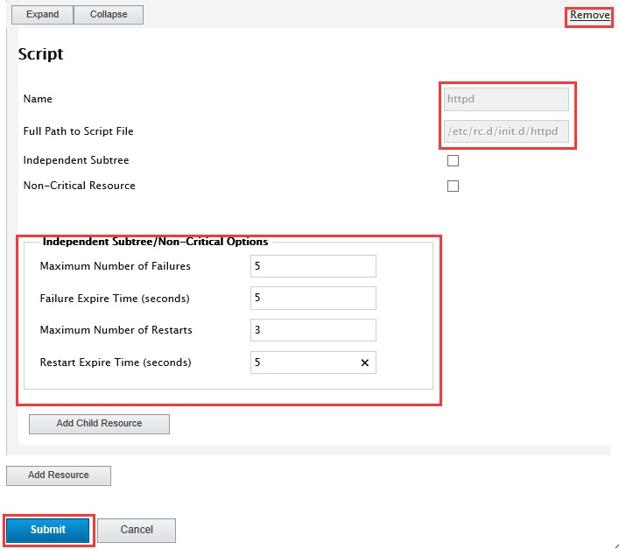
Task: Enable the Independent Subtree checkbox
Action: 453,161
